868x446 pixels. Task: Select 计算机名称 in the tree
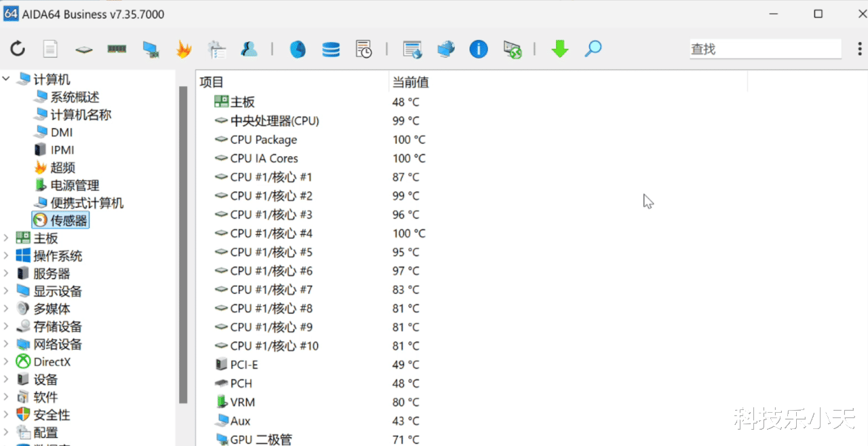81,115
